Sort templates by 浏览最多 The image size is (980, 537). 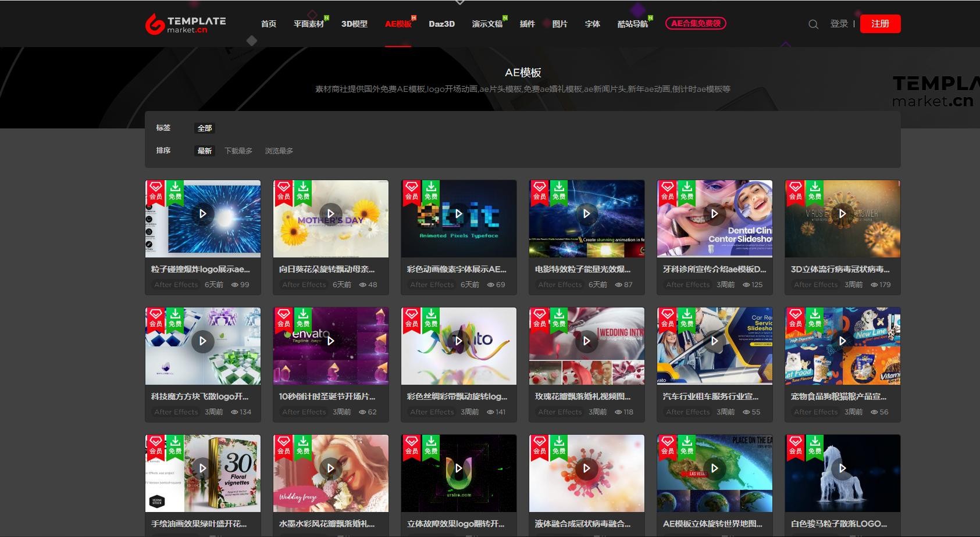[x=279, y=151]
